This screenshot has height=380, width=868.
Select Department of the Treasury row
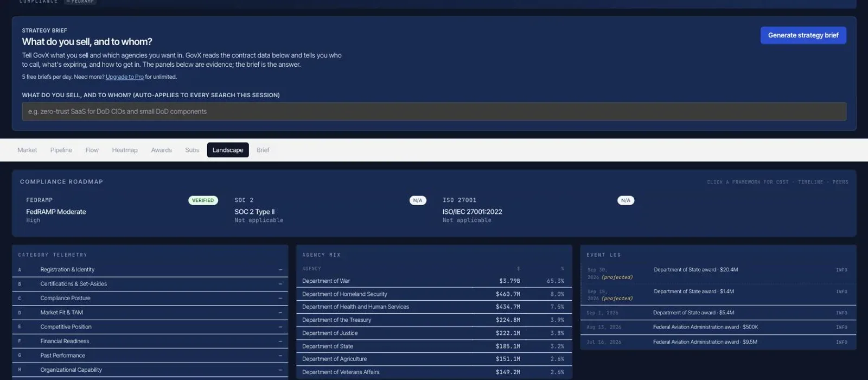tap(434, 320)
